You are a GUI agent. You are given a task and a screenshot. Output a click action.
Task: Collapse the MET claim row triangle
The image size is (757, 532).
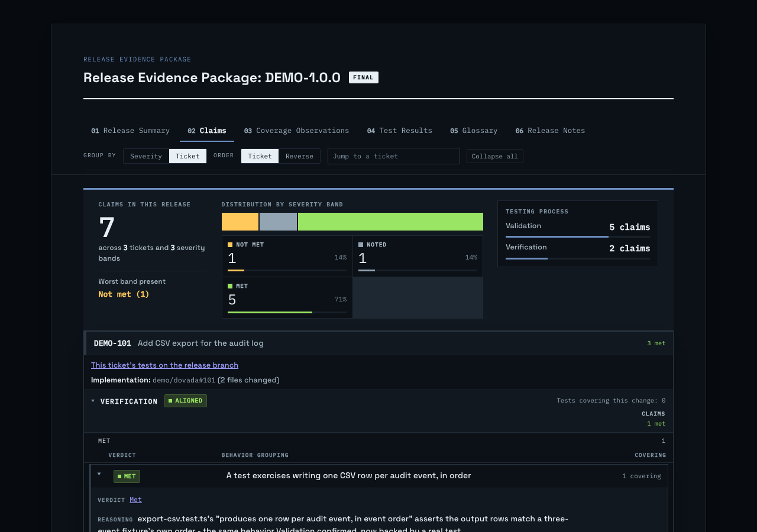tap(99, 474)
